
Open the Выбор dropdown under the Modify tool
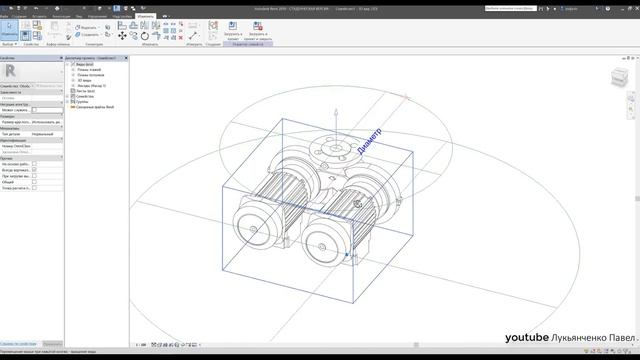click(10, 44)
